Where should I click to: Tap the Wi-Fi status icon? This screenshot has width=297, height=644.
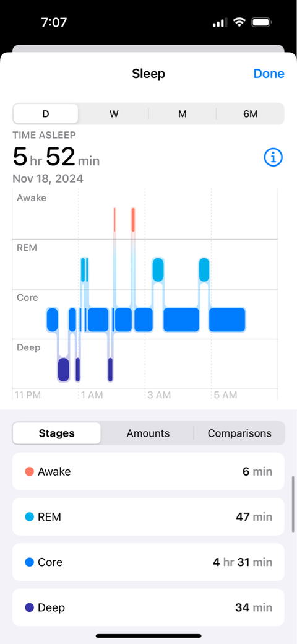tap(239, 22)
